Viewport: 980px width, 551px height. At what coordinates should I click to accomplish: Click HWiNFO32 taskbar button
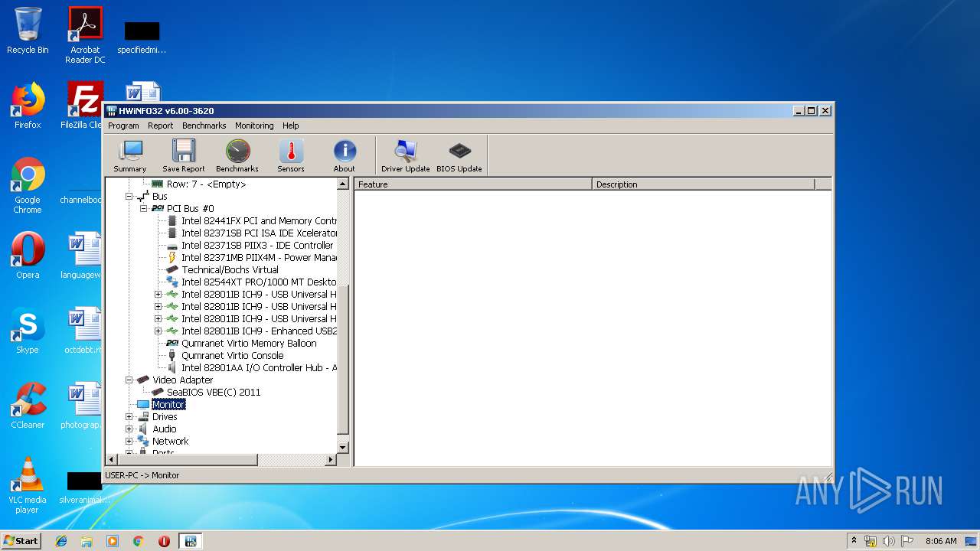click(190, 541)
